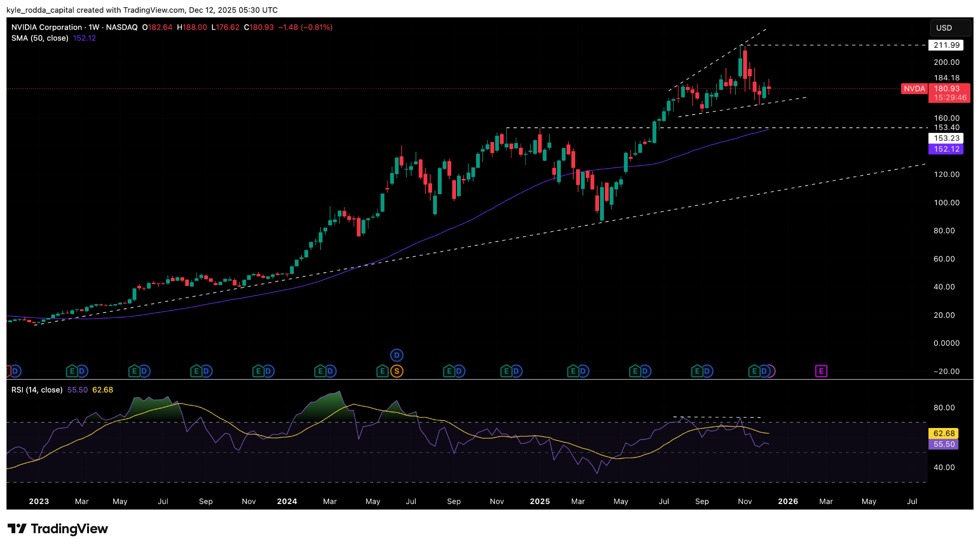Image resolution: width=980 pixels, height=548 pixels.
Task: Click the yellow 62.68 RSI value label
Action: point(944,433)
